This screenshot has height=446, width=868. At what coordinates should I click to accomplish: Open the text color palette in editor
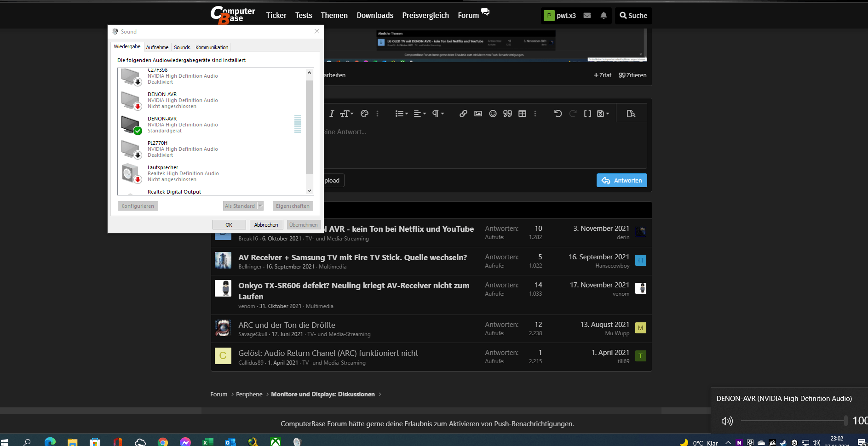point(365,114)
